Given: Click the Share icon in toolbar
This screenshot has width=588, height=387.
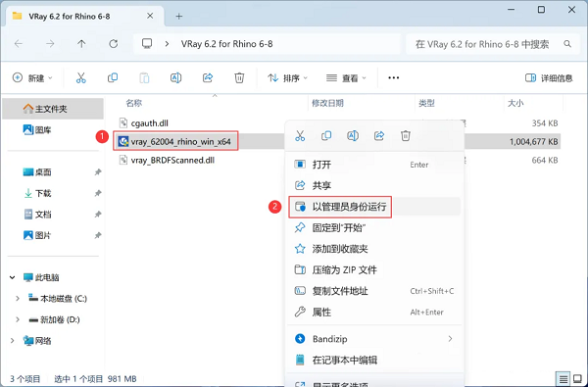Looking at the screenshot, I should (208, 77).
